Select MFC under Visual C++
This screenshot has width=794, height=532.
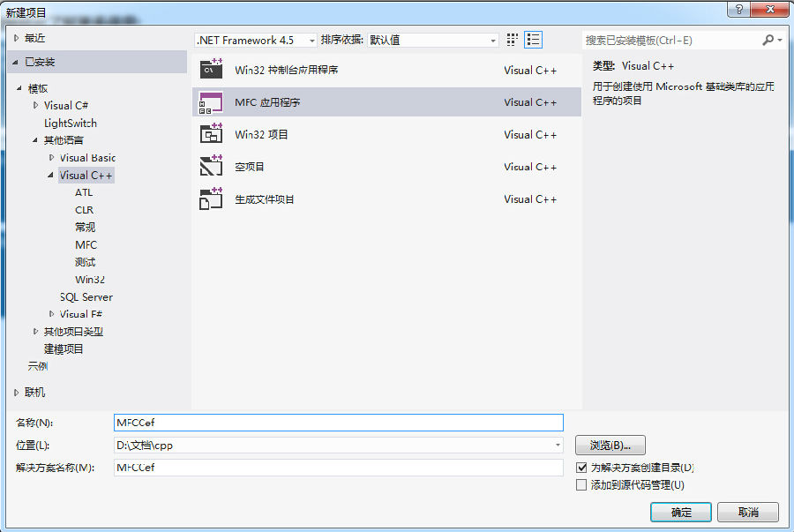[86, 245]
